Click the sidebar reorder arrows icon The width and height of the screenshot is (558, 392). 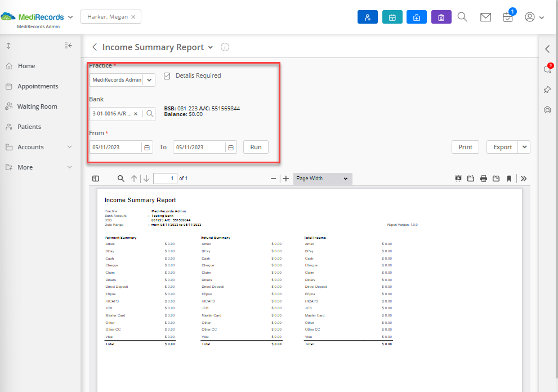[8, 46]
